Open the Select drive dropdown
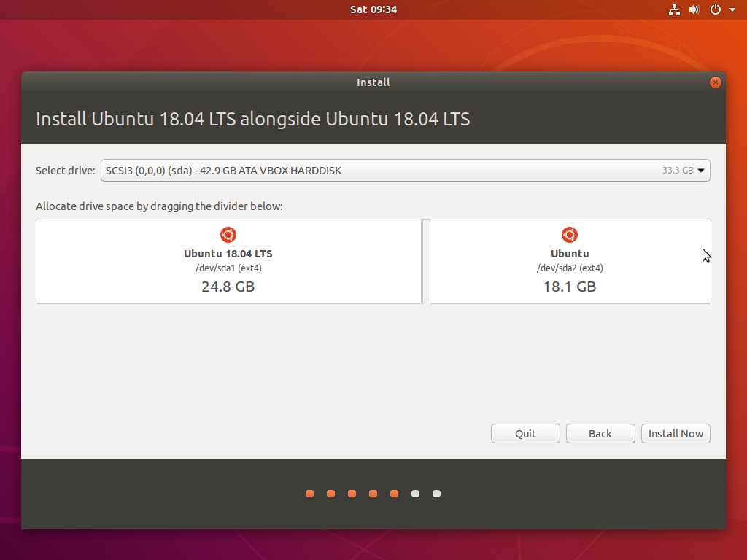Viewport: 747px width, 560px height. pos(406,171)
